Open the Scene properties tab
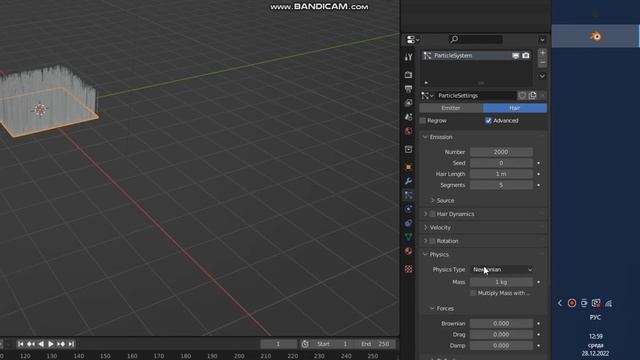The image size is (640, 360). pyautogui.click(x=409, y=117)
